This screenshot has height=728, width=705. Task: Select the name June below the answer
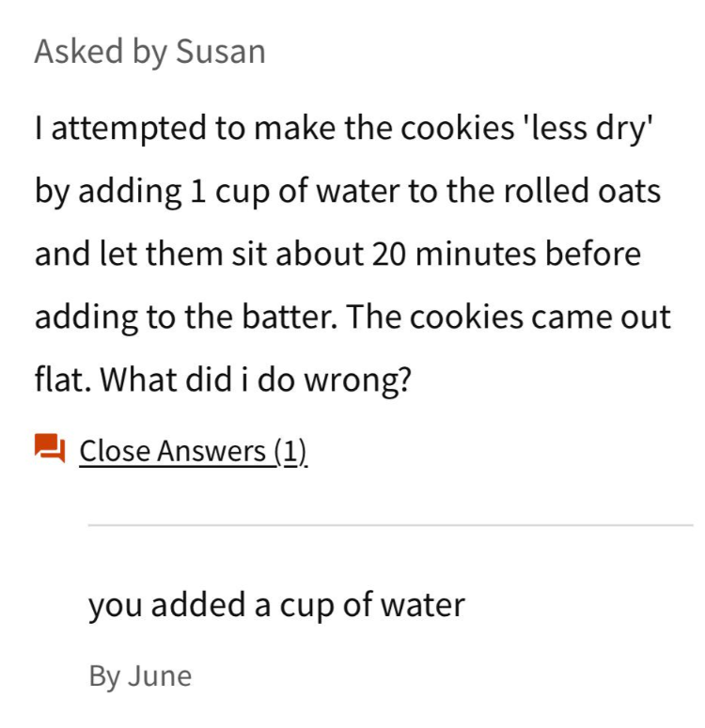click(160, 675)
